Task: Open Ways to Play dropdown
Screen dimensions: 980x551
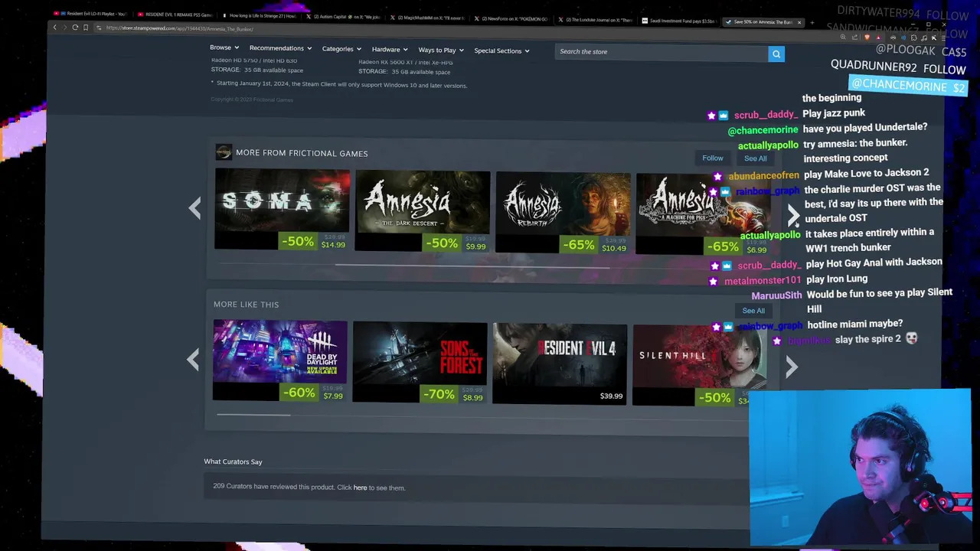Action: [x=441, y=51]
